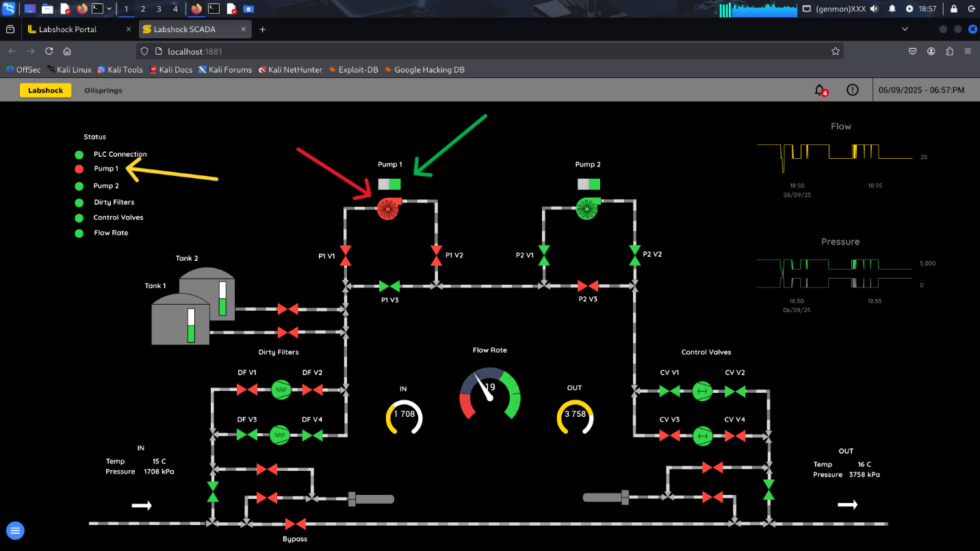Screen dimensions: 980x551
Task: Expand the browser tab list chevron
Action: pos(905,29)
